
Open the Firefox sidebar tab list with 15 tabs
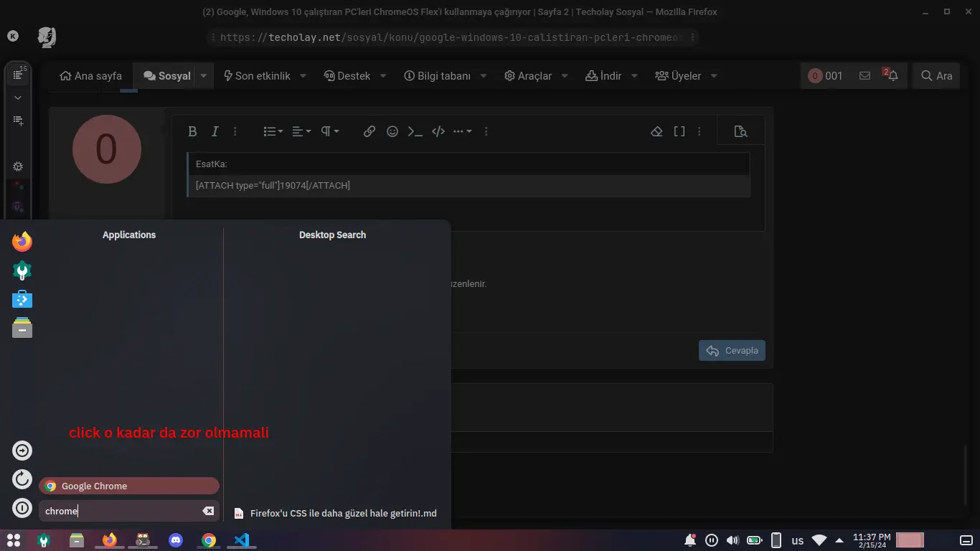pyautogui.click(x=19, y=74)
